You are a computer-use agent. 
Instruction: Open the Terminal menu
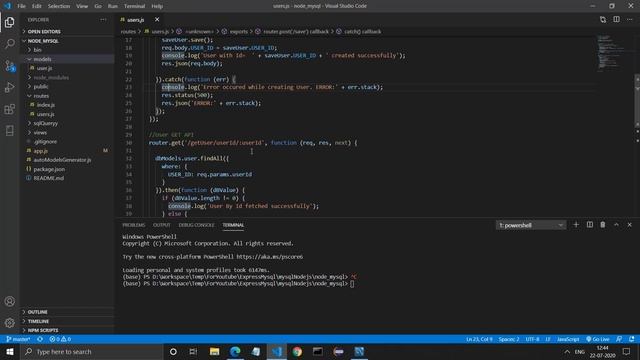pyautogui.click(x=134, y=6)
